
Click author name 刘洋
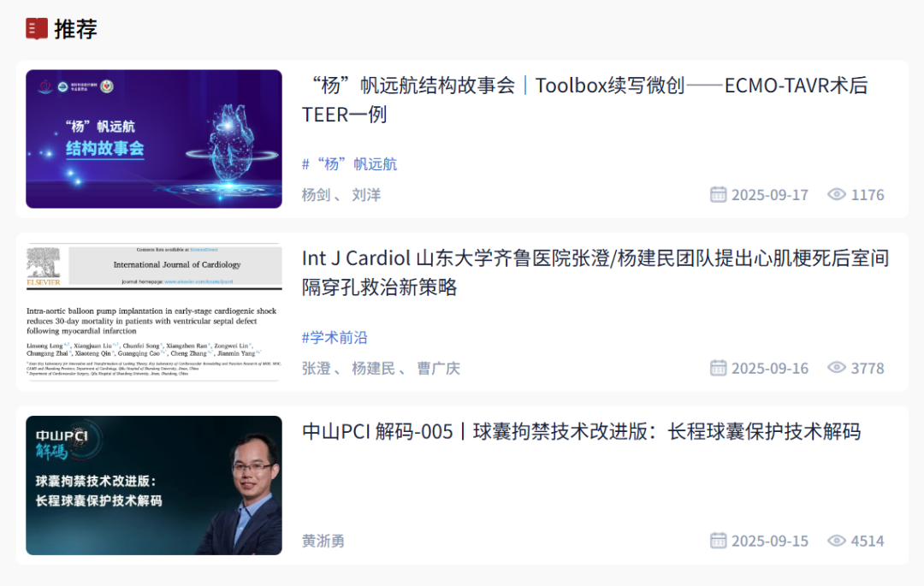point(366,195)
